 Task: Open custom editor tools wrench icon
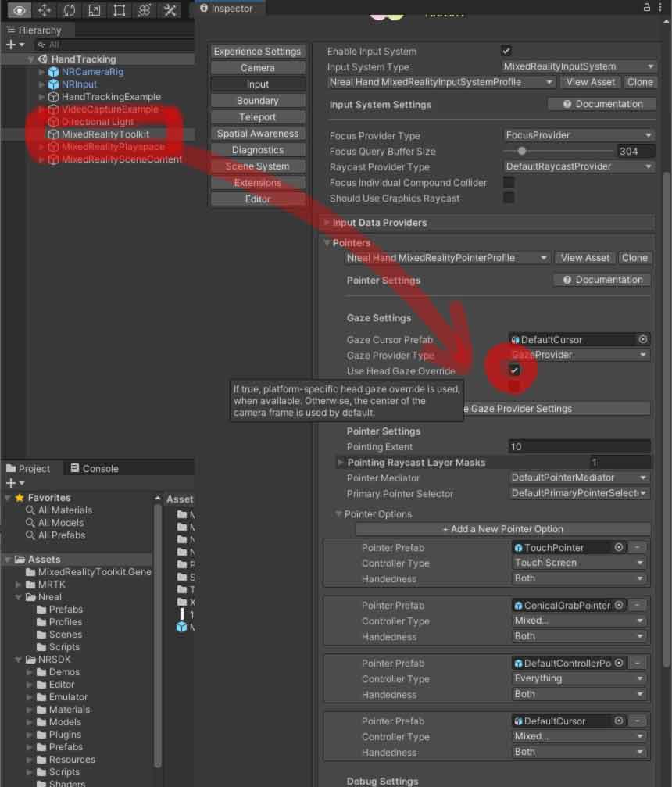coord(170,10)
